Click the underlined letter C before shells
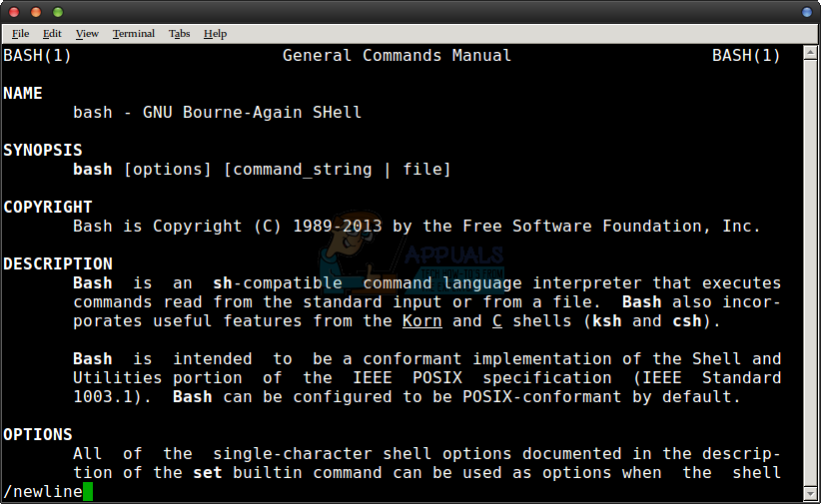Viewport: 821px width, 504px height. click(496, 320)
